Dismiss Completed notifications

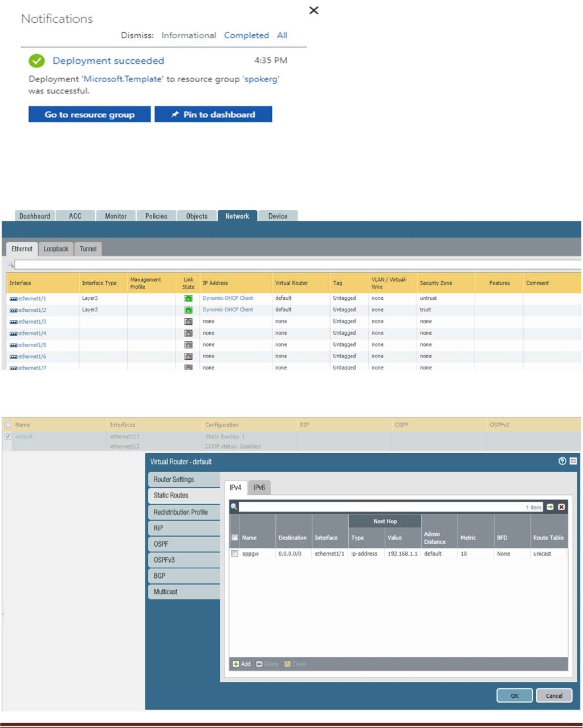point(246,35)
